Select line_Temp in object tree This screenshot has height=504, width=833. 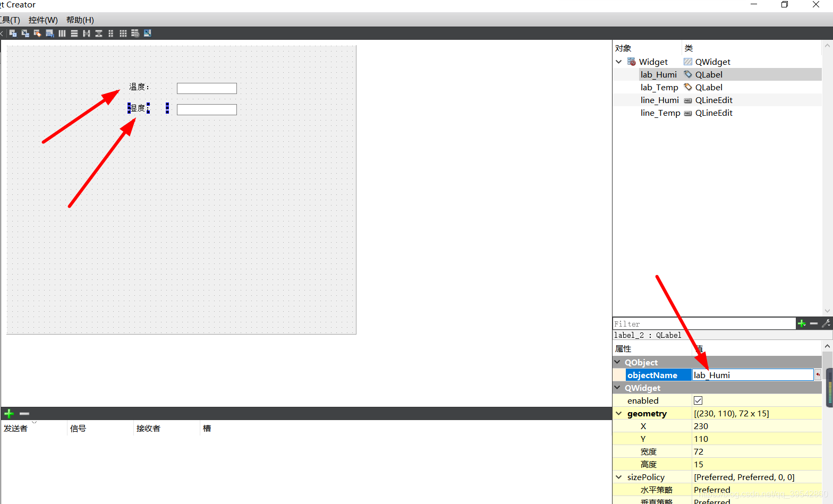(660, 113)
